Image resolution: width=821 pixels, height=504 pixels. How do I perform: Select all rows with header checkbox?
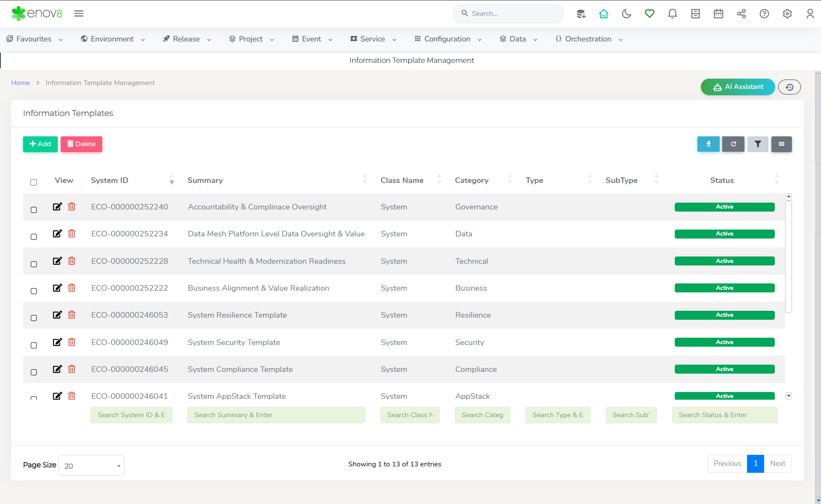(x=34, y=183)
